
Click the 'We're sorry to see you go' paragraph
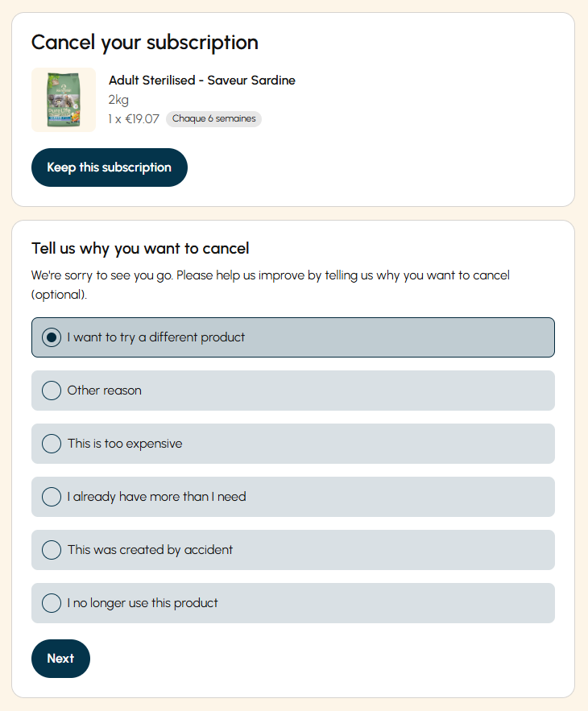271,285
